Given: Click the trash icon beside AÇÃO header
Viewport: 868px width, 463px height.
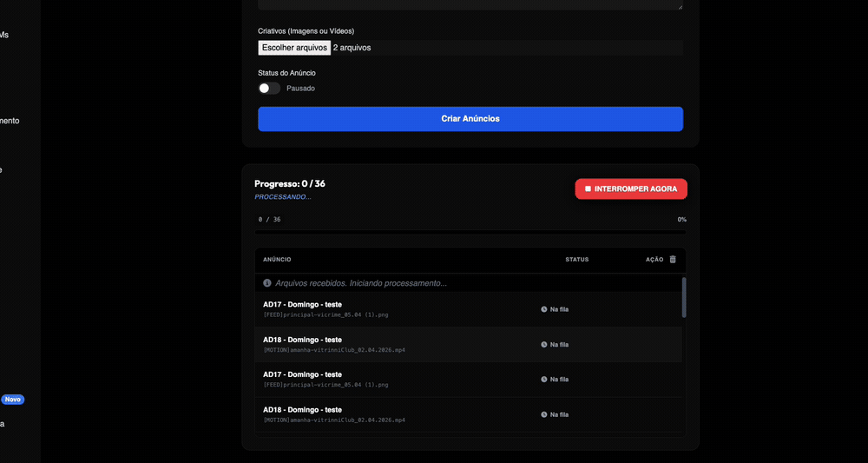Looking at the screenshot, I should point(673,259).
